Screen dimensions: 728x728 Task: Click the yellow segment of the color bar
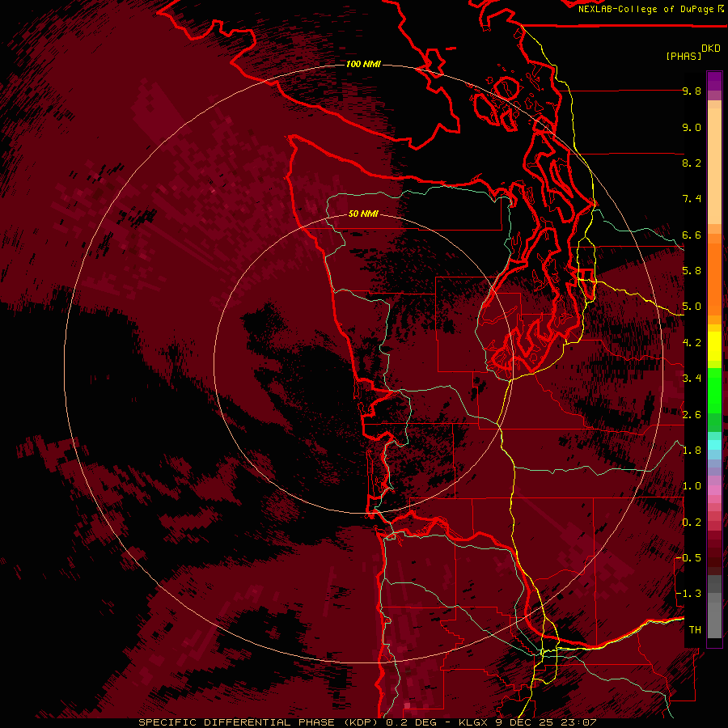(x=714, y=346)
